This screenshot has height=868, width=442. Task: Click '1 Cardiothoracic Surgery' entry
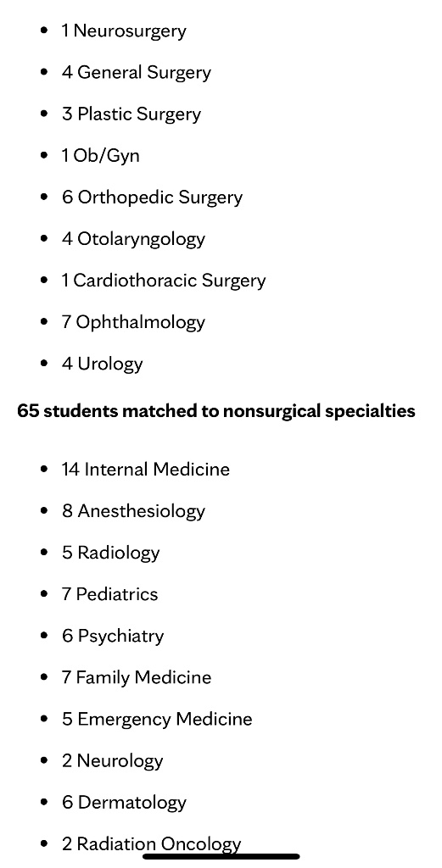pyautogui.click(x=164, y=280)
